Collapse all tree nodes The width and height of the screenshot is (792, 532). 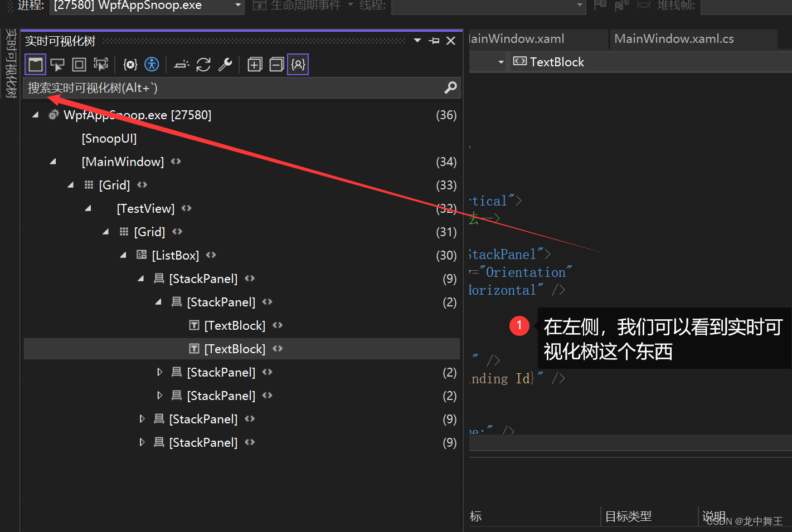point(276,65)
